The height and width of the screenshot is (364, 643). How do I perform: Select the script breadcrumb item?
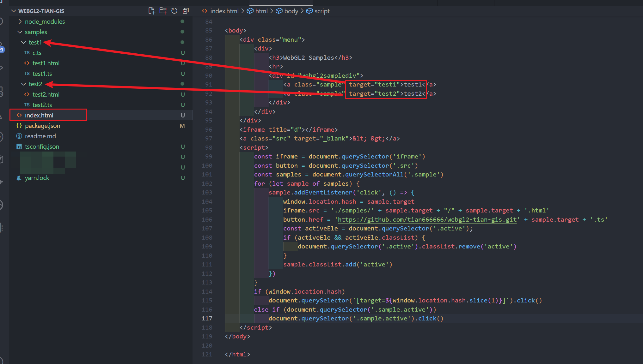coord(322,11)
